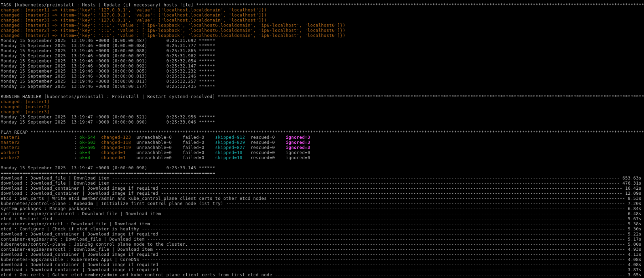The width and height of the screenshot is (644, 278).
Task: Select the master2 '127.0.0.1' changed line
Action: (133, 15)
